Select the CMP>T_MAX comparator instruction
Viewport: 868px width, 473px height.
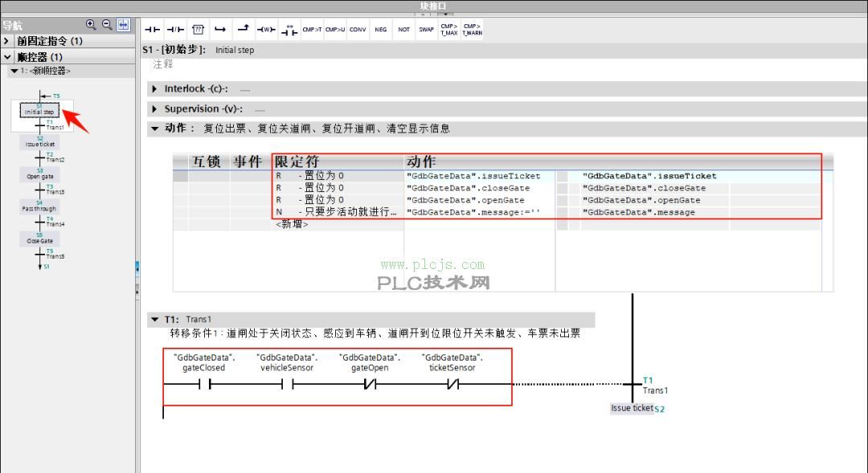click(449, 29)
